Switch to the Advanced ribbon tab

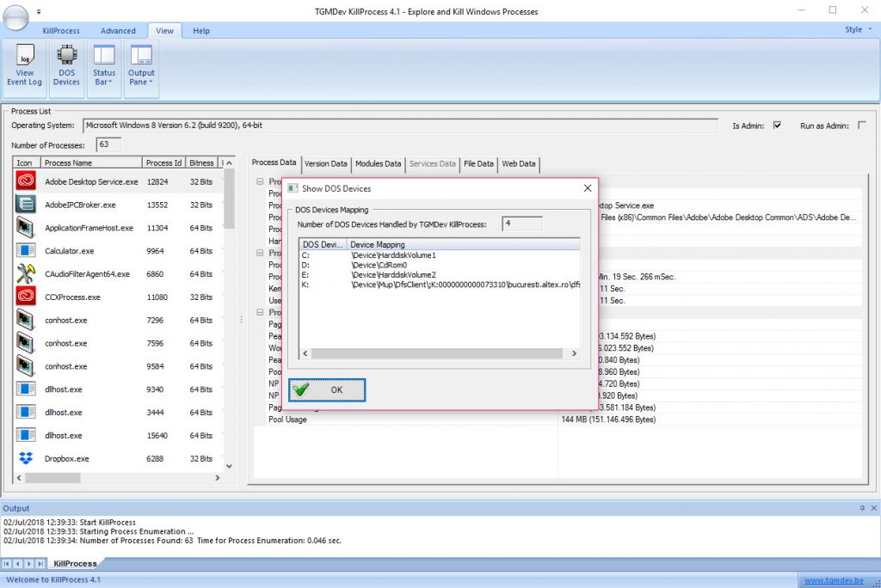(118, 31)
